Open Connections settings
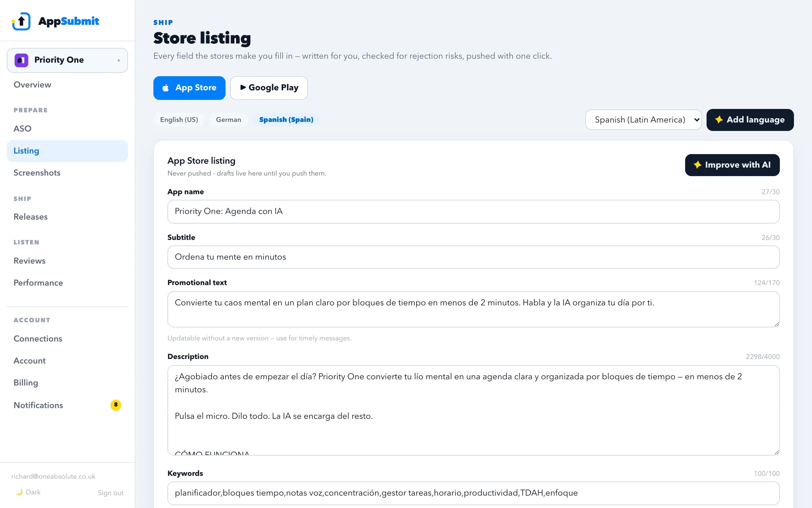Image resolution: width=812 pixels, height=508 pixels. 67,339
